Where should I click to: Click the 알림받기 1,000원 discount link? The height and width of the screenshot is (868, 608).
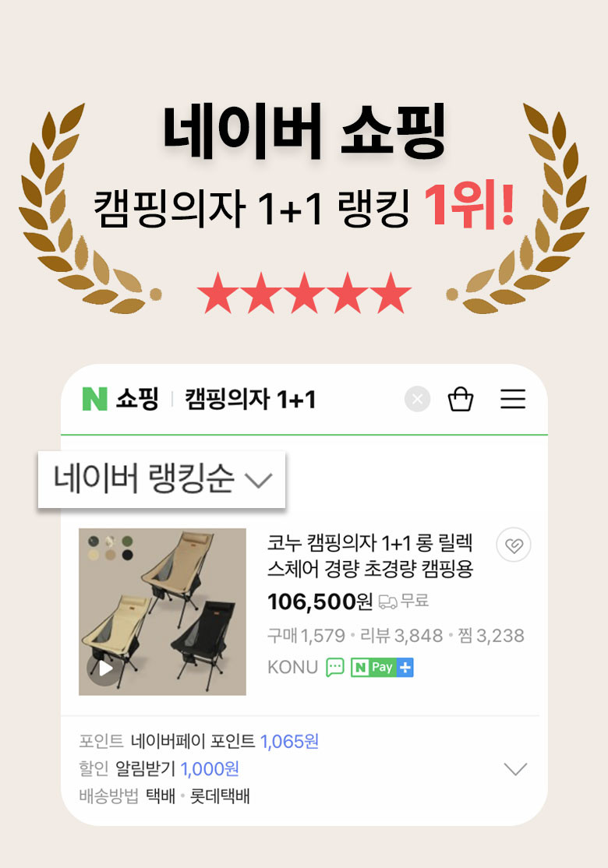coord(177,768)
